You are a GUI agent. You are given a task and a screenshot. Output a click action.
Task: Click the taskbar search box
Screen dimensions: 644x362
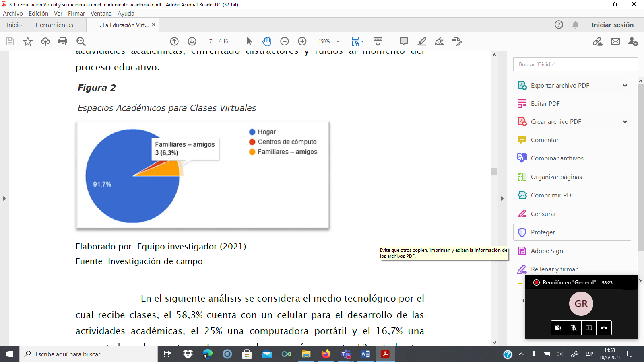[x=89, y=354]
